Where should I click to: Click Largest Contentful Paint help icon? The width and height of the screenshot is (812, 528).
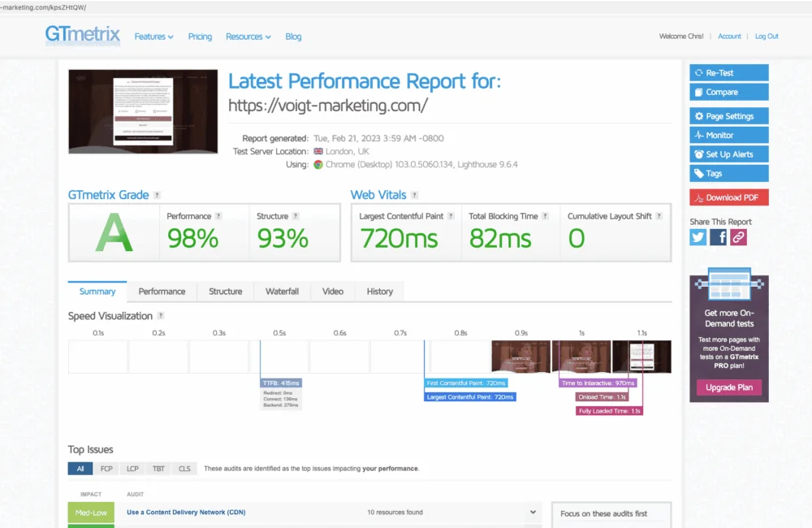point(451,216)
